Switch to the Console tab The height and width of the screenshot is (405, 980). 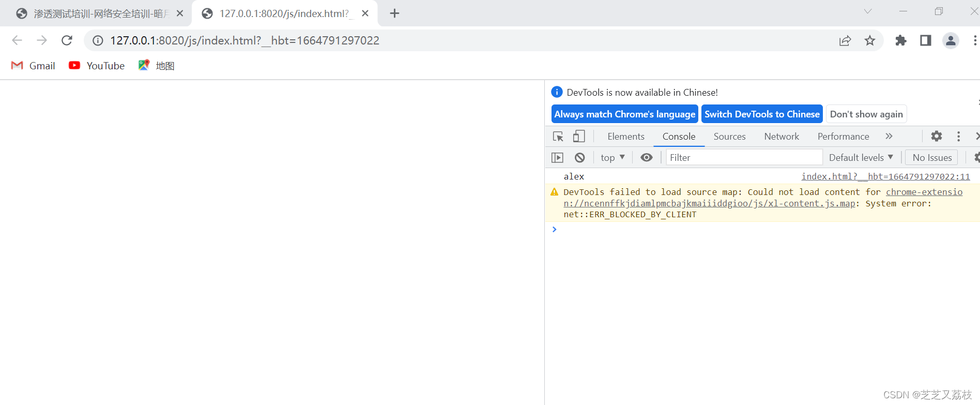(679, 137)
